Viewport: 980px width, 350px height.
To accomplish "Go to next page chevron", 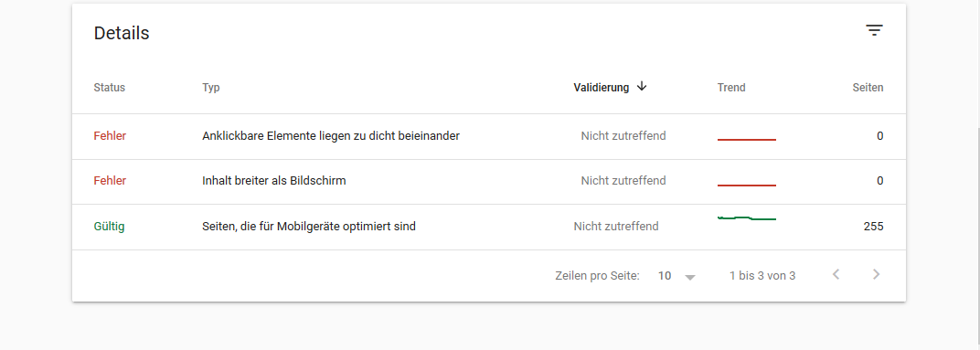I will point(877,274).
